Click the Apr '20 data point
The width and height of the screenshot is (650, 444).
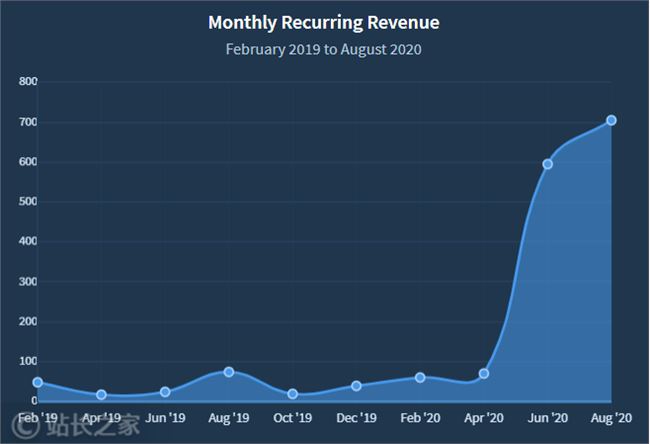coord(484,374)
